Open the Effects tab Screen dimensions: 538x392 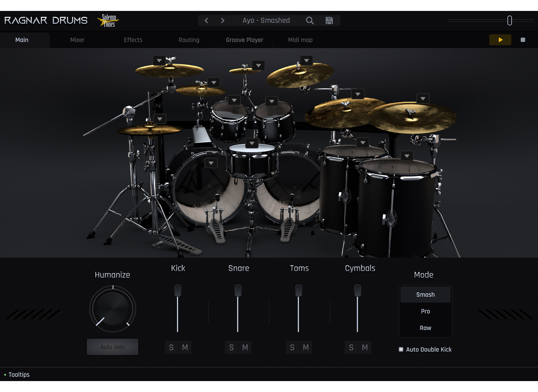coord(133,40)
